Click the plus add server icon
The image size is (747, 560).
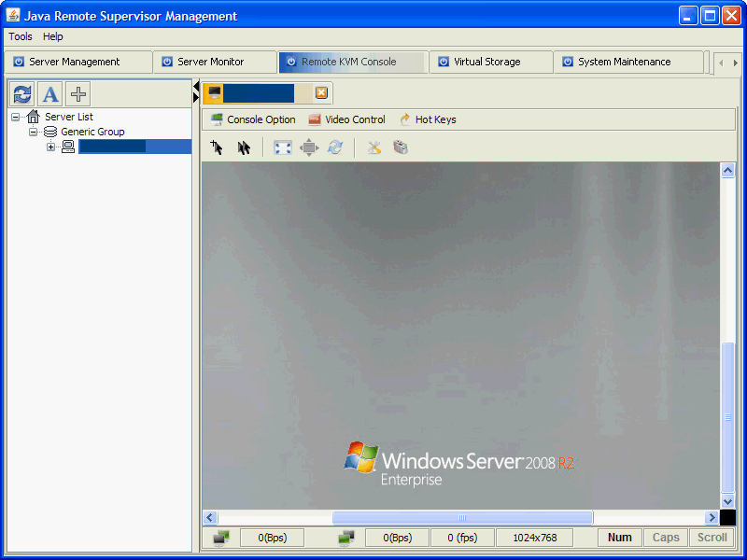(x=78, y=94)
